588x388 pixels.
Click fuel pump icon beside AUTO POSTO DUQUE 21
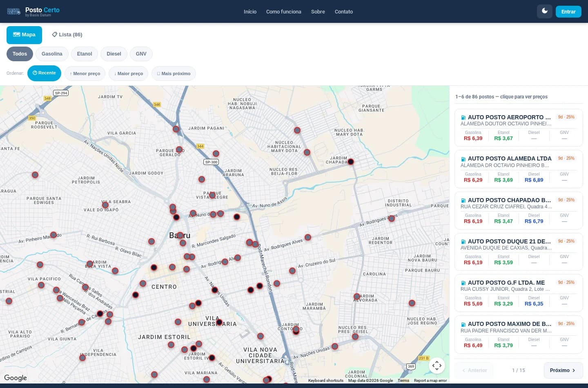tap(463, 242)
